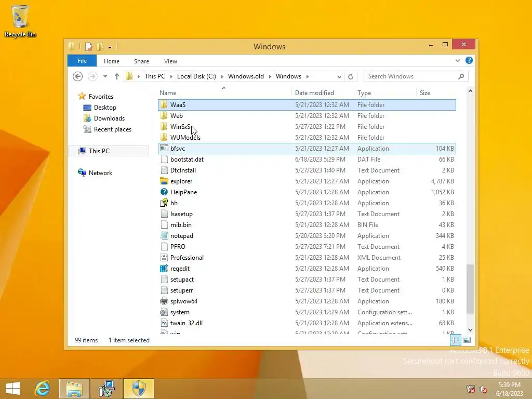Click the scroll up arrow of file list
Screen dimensions: 532x399
[470, 91]
